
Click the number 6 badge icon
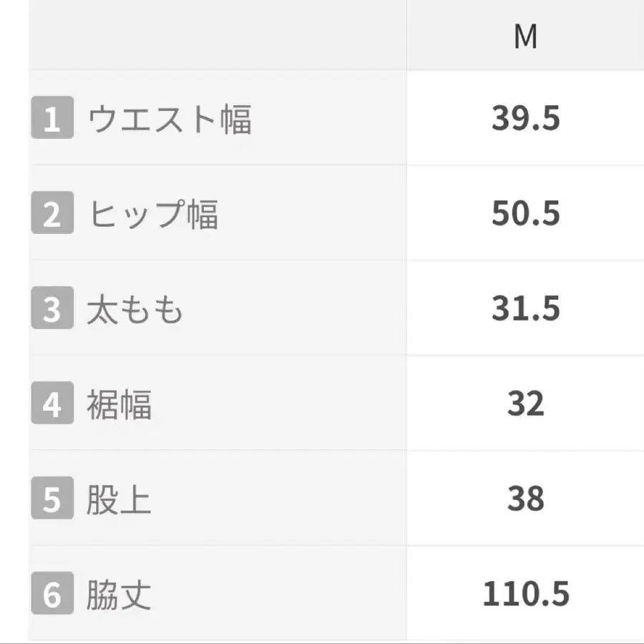[52, 592]
